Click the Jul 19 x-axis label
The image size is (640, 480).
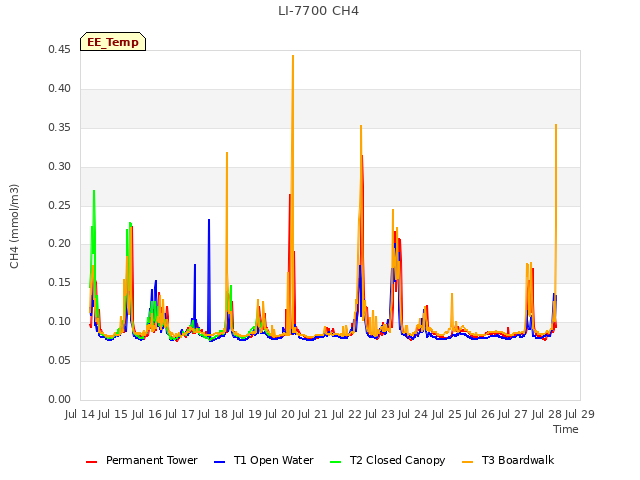click(x=247, y=414)
